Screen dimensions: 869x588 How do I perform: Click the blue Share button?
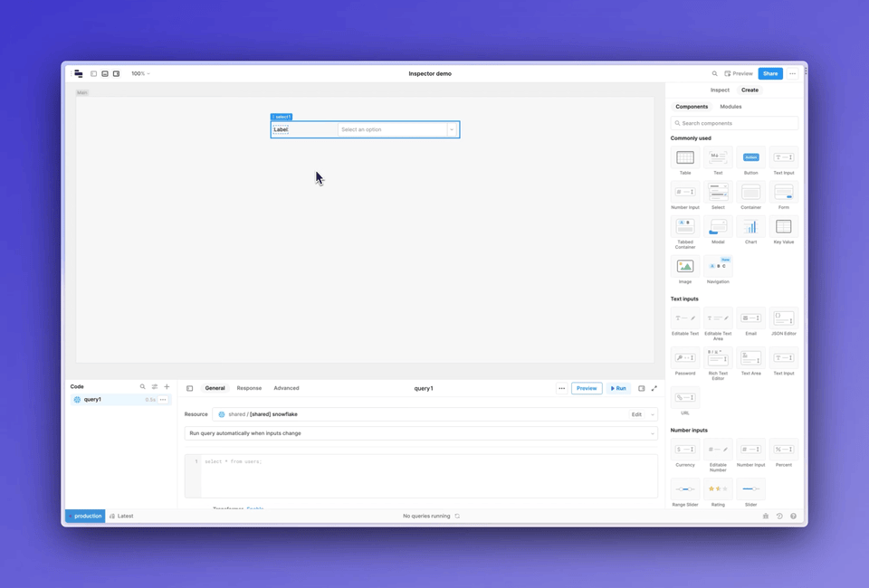[770, 73]
